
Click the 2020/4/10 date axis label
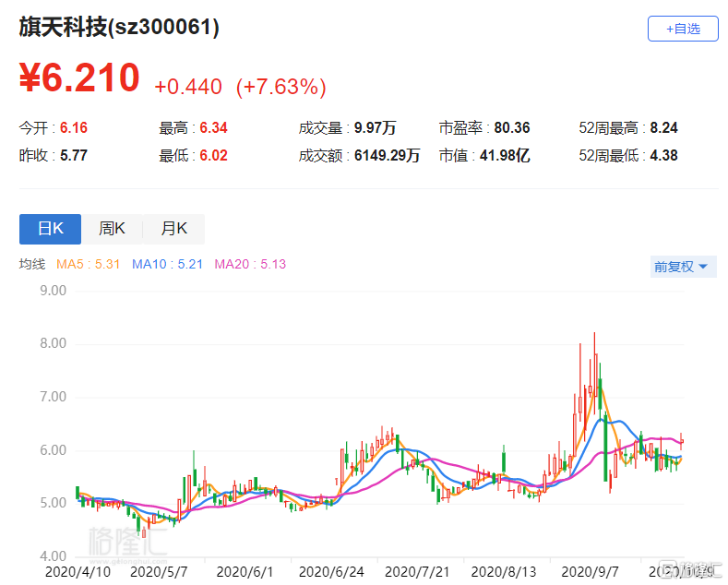(78, 572)
